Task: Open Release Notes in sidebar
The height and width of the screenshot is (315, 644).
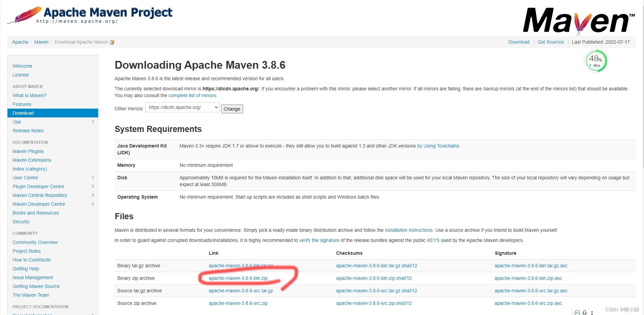Action: coord(28,131)
